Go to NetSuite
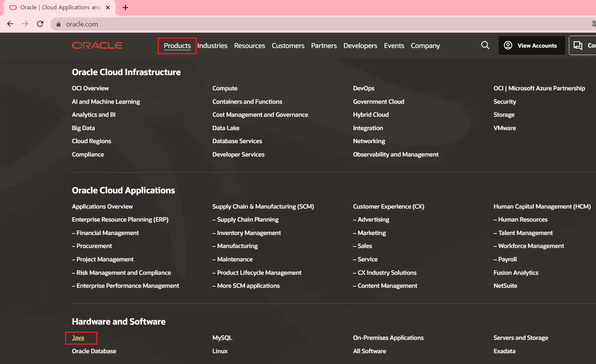This screenshot has width=596, height=364. click(x=505, y=286)
